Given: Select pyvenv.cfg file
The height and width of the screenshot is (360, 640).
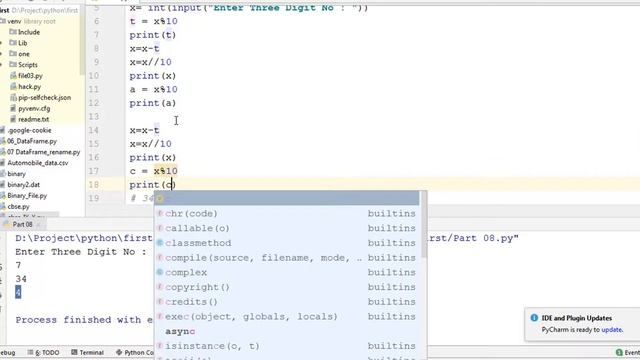Looking at the screenshot, I should click(x=34, y=109).
